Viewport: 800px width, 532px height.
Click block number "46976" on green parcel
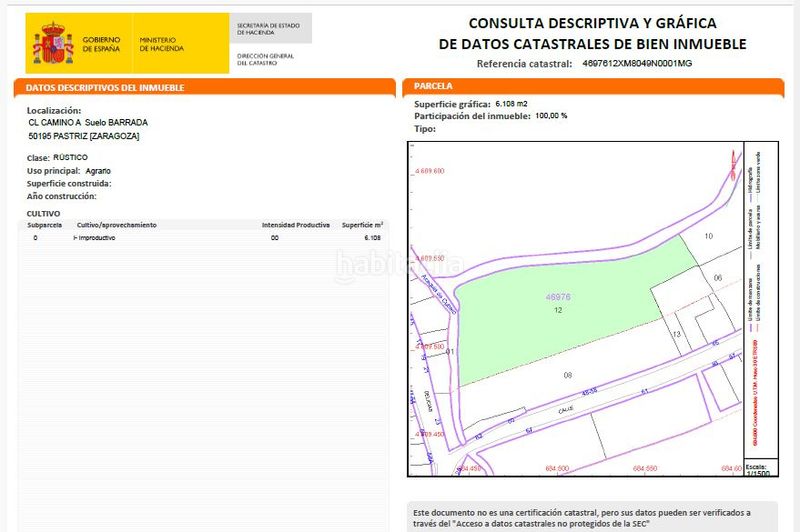(558, 297)
